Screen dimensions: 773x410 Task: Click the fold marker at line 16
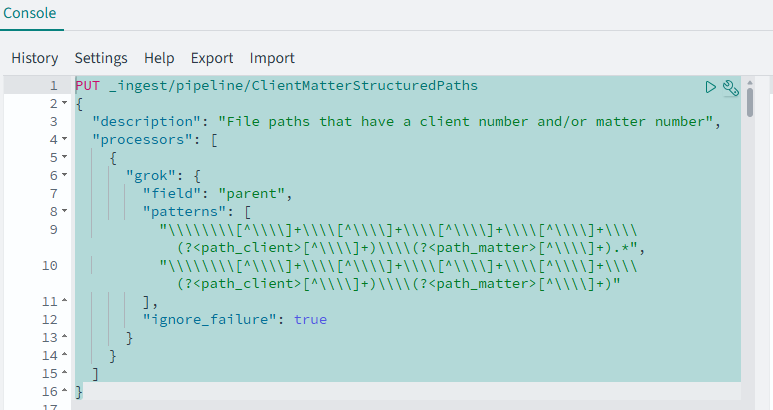coord(64,391)
